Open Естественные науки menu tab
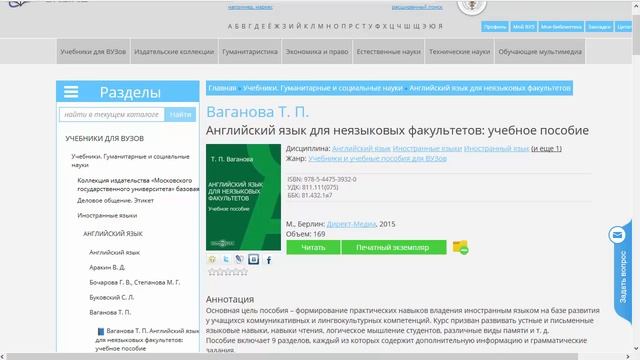This screenshot has height=360, width=640. 389,51
